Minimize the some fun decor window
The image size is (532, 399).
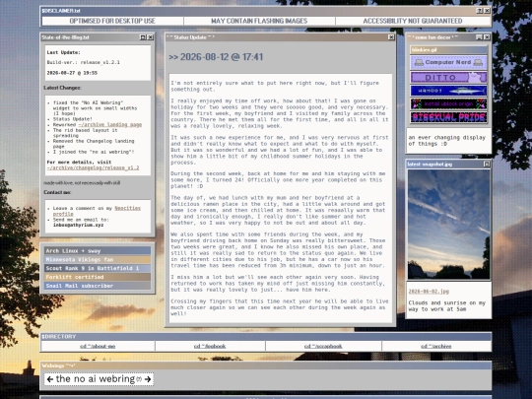pos(479,37)
